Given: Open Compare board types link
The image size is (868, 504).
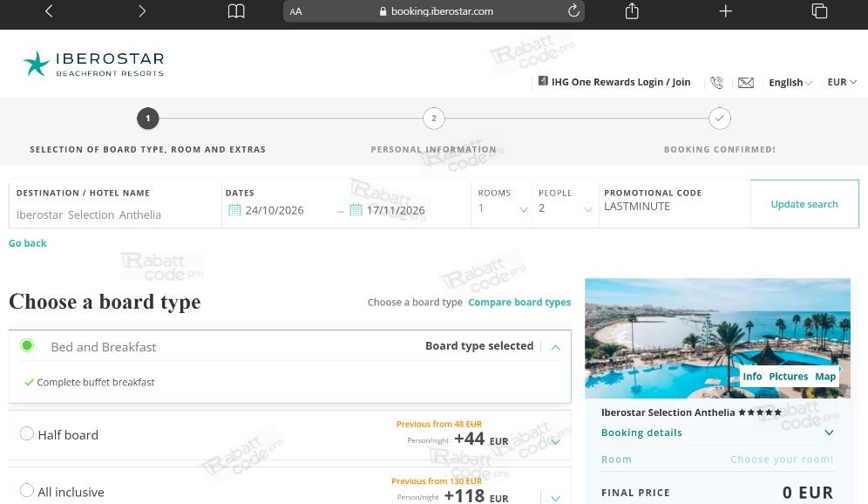Looking at the screenshot, I should [x=519, y=303].
